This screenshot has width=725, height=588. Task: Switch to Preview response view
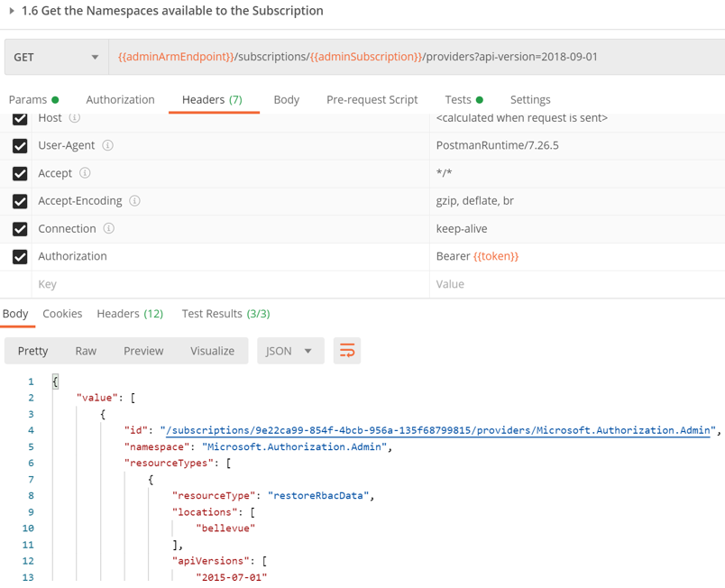pos(143,351)
